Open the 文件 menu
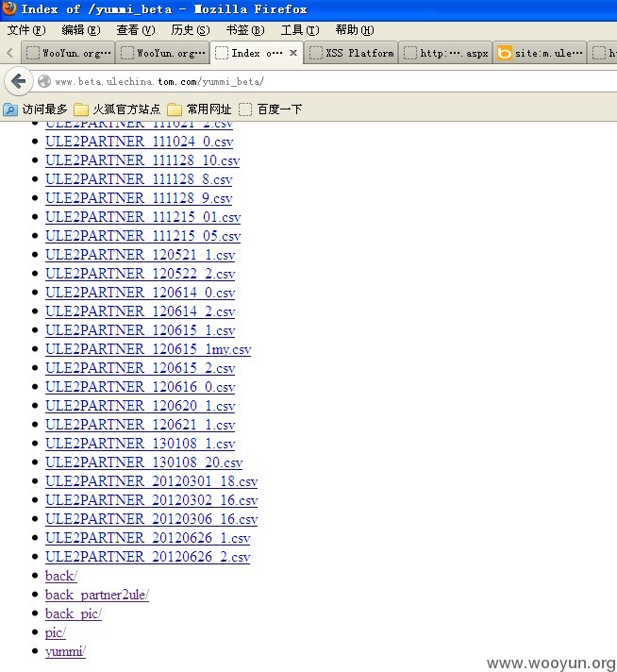The width and height of the screenshot is (617, 672). [x=26, y=30]
